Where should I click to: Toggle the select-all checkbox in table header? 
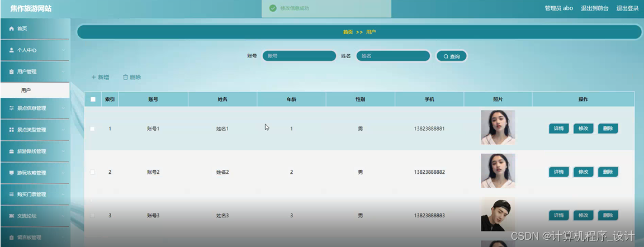pyautogui.click(x=93, y=99)
